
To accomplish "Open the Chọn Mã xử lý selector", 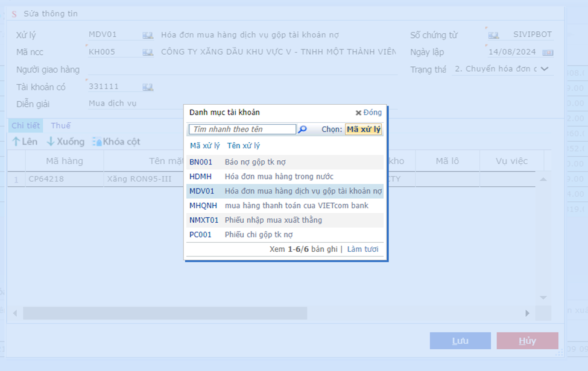I will click(x=363, y=129).
